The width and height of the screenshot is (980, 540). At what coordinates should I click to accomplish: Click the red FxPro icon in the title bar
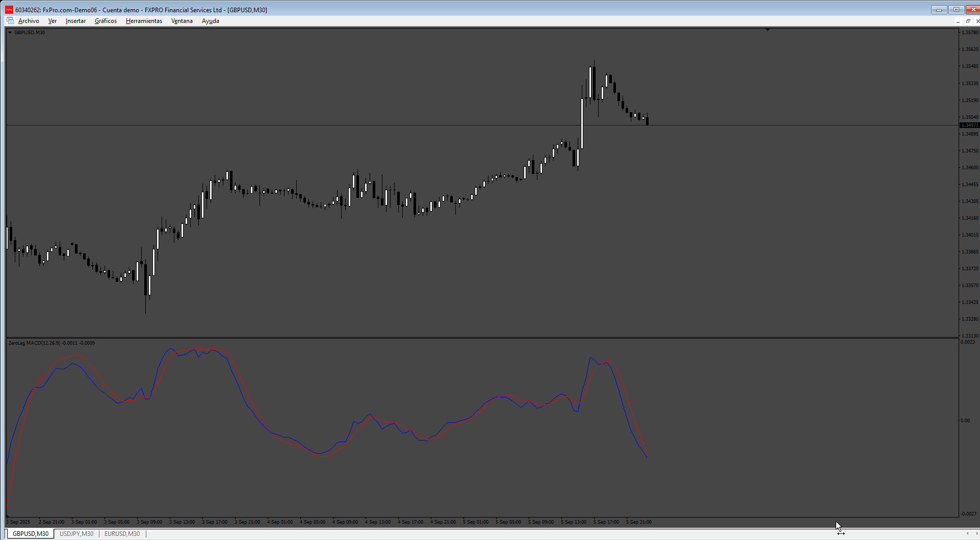point(9,10)
